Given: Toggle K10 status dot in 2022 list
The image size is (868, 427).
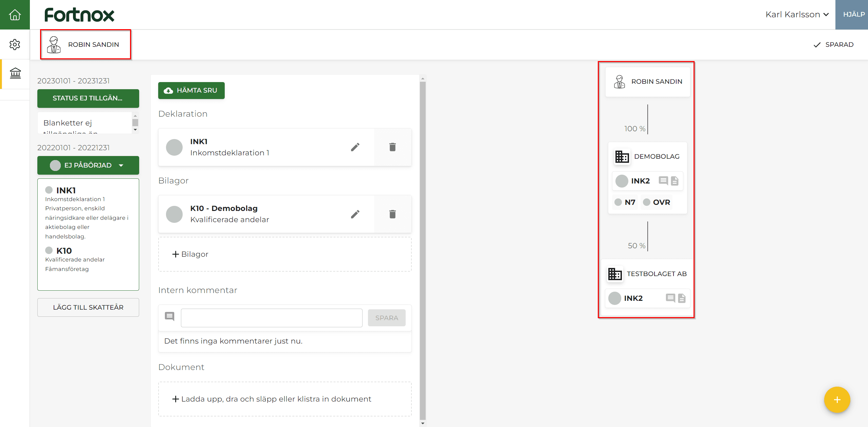Looking at the screenshot, I should point(49,250).
